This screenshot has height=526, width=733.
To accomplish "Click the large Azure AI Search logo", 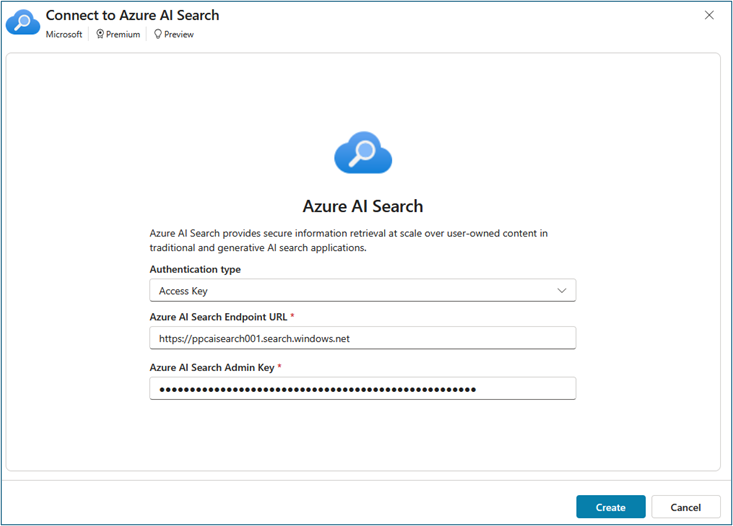I will pos(363,152).
